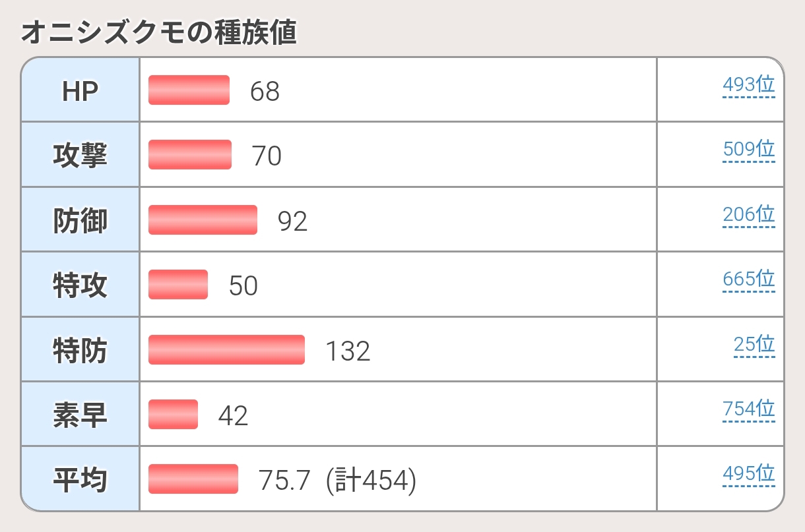Click the average value 75.7 (計454)
805x532 pixels.
pyautogui.click(x=338, y=481)
